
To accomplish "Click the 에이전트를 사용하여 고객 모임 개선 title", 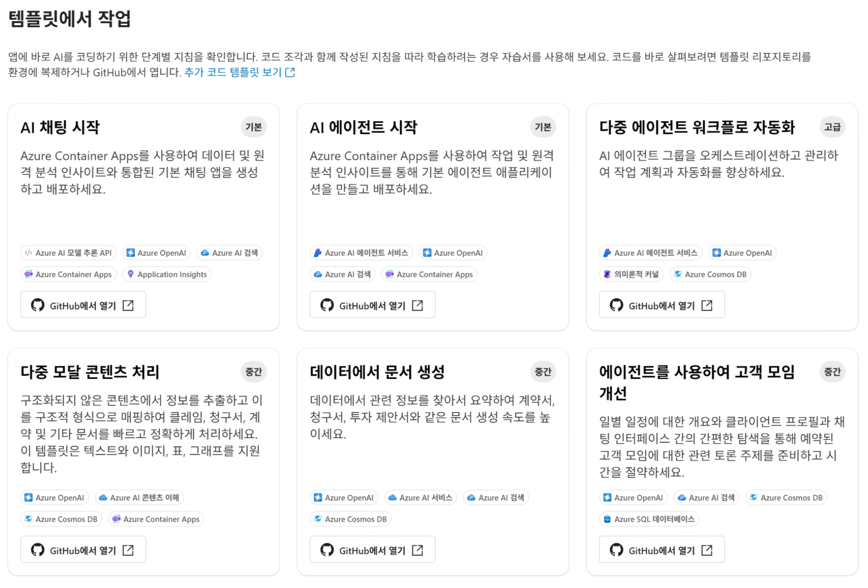I will tap(697, 382).
